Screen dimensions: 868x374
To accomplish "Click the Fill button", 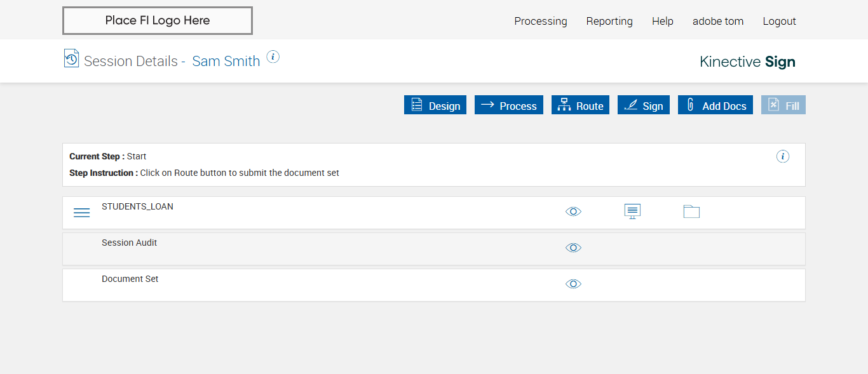I will point(783,105).
